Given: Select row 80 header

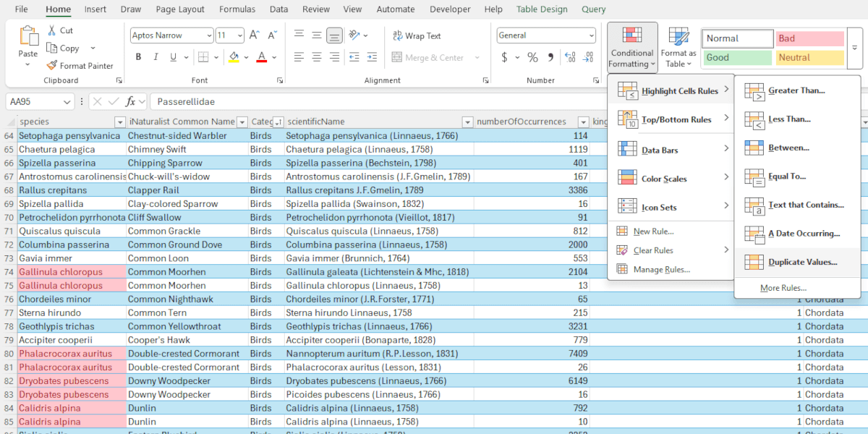Looking at the screenshot, I should pyautogui.click(x=9, y=354).
